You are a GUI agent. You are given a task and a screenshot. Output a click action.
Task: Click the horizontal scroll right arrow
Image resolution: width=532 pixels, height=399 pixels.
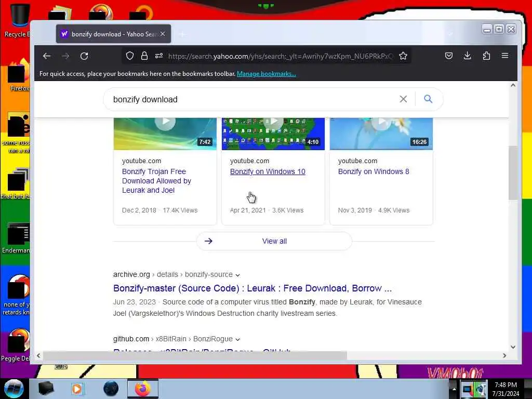click(504, 355)
